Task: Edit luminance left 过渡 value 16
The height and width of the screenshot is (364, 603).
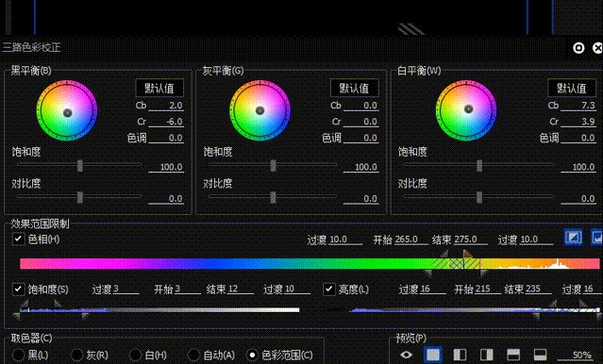Action: (x=432, y=290)
